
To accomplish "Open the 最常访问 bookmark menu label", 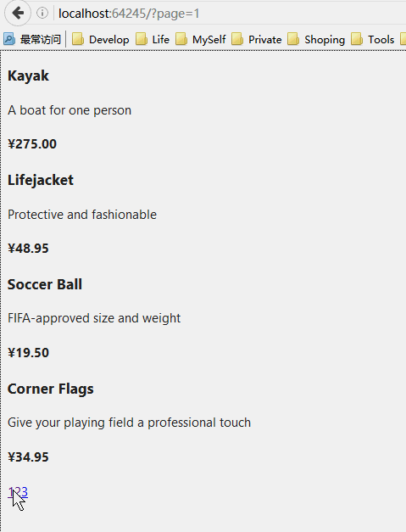I will pyautogui.click(x=41, y=39).
